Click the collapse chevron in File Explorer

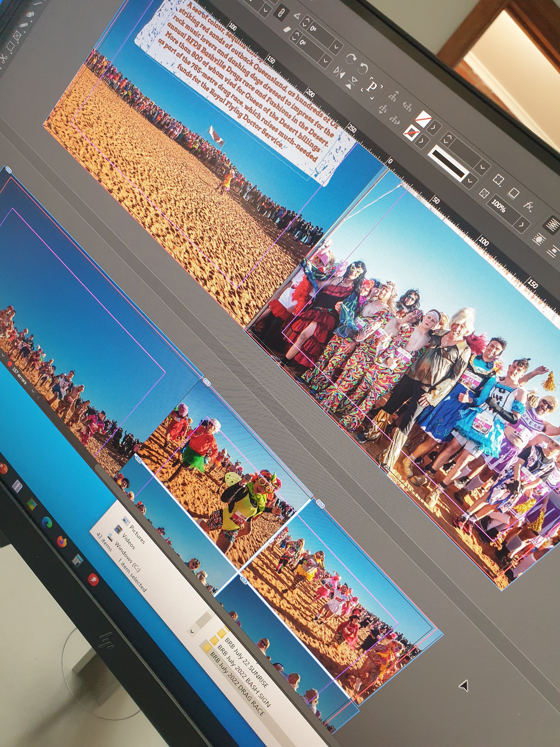(192, 631)
